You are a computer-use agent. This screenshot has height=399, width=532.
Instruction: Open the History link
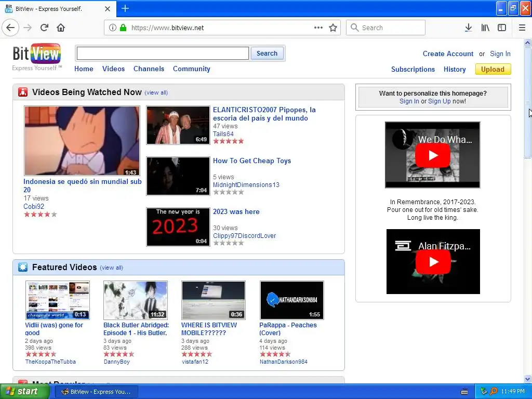[x=455, y=69]
